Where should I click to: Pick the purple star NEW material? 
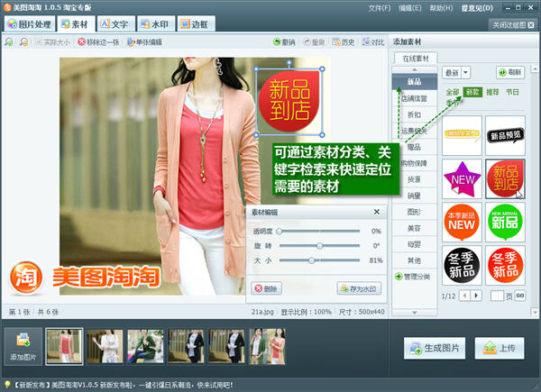tap(462, 179)
